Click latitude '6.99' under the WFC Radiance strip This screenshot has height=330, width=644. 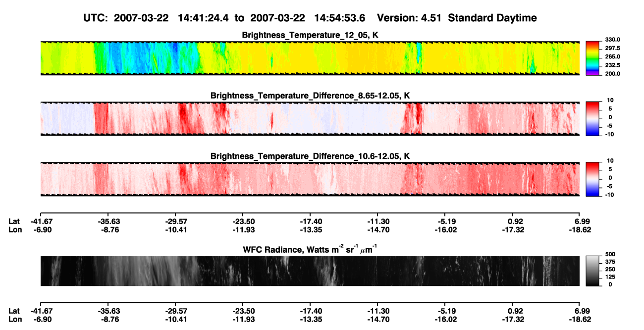pos(583,311)
